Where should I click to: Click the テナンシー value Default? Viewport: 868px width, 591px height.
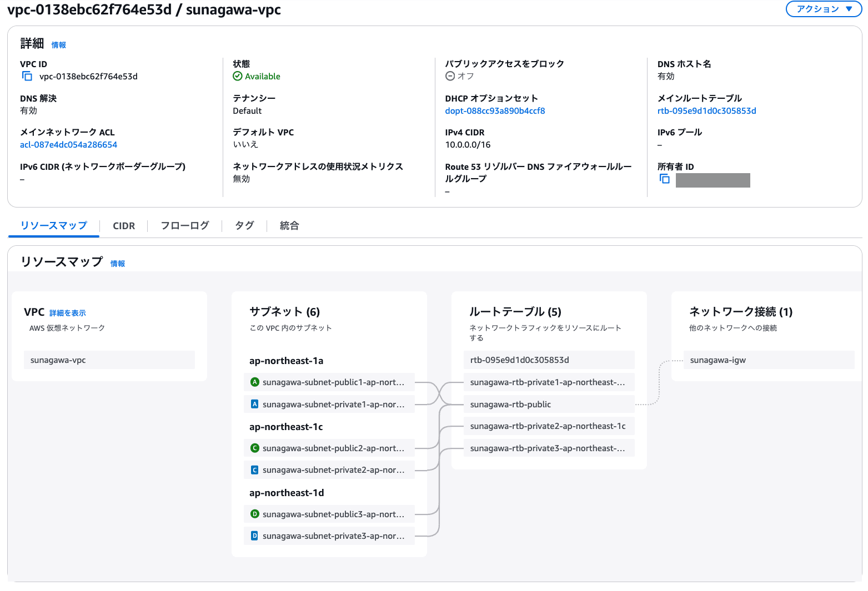tap(247, 110)
